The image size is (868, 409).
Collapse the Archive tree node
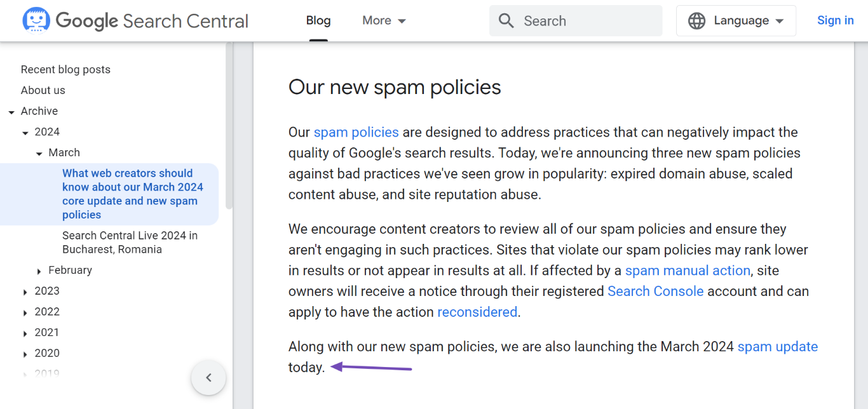point(11,112)
